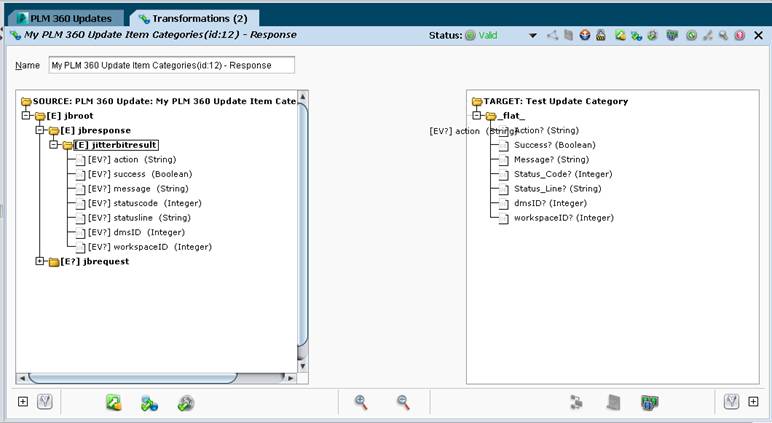
Task: Click the source pane scroll-up arrow
Action: (303, 96)
